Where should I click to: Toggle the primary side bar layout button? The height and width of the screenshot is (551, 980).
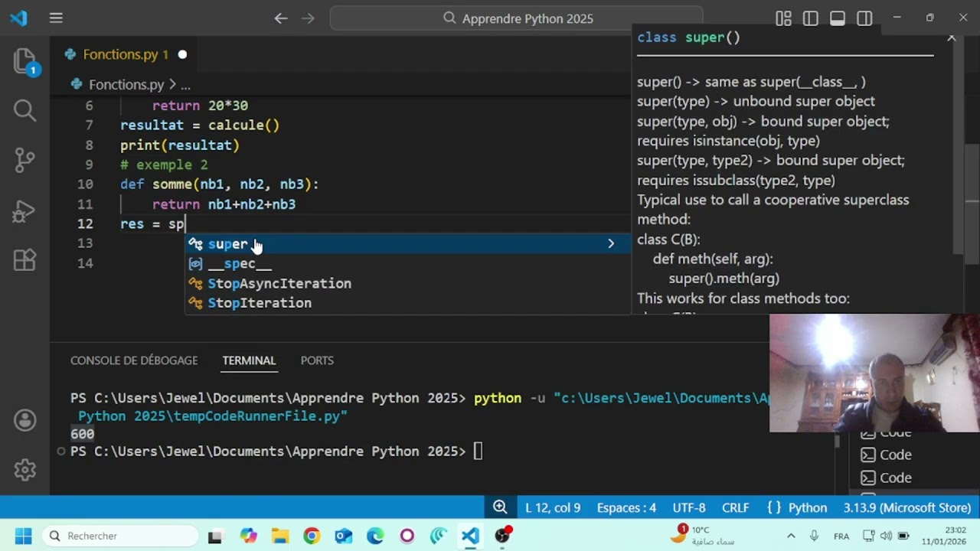tap(810, 18)
